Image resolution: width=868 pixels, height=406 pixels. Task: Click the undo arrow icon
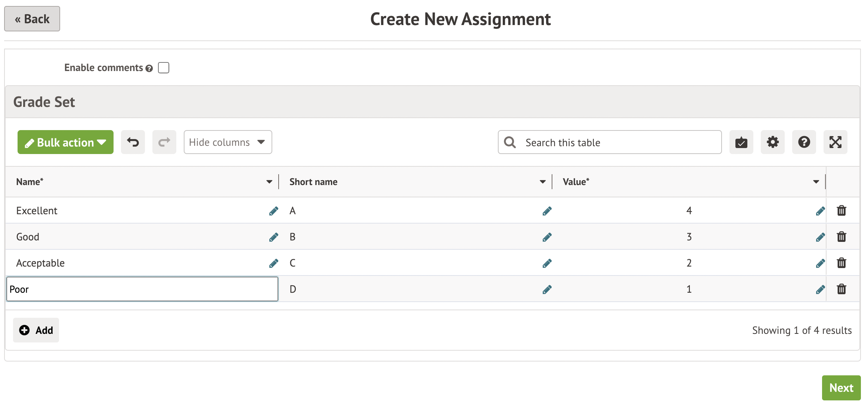click(133, 142)
